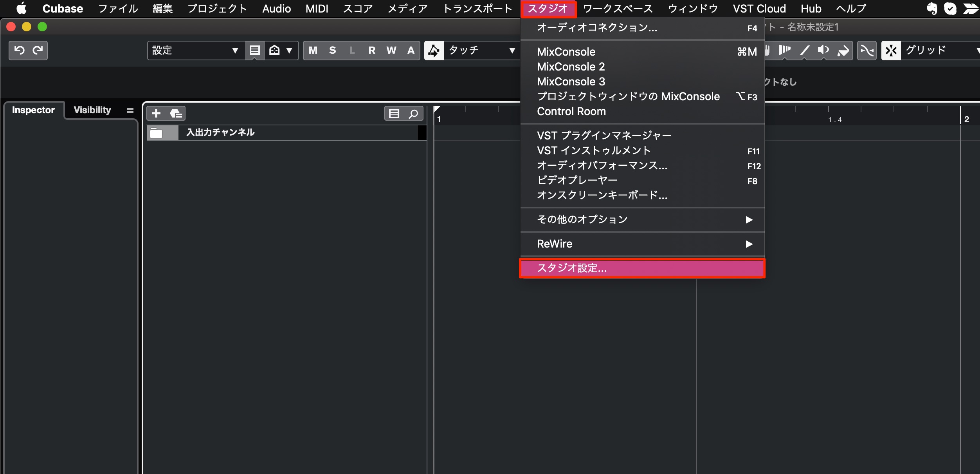Click the 入出力チャンネル folder icon
This screenshot has height=474, width=980.
(x=157, y=133)
